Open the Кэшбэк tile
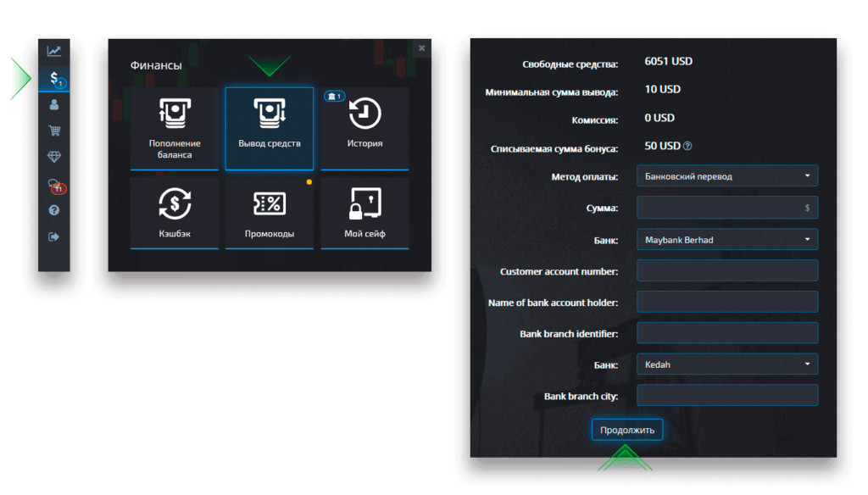The width and height of the screenshot is (868, 495). coord(175,213)
